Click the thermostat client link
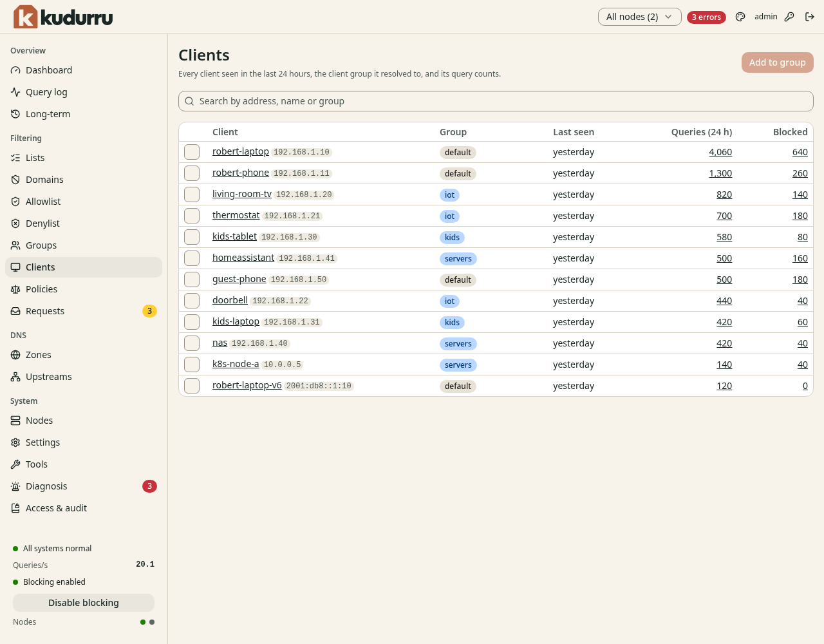The height and width of the screenshot is (644, 824). coord(236,215)
